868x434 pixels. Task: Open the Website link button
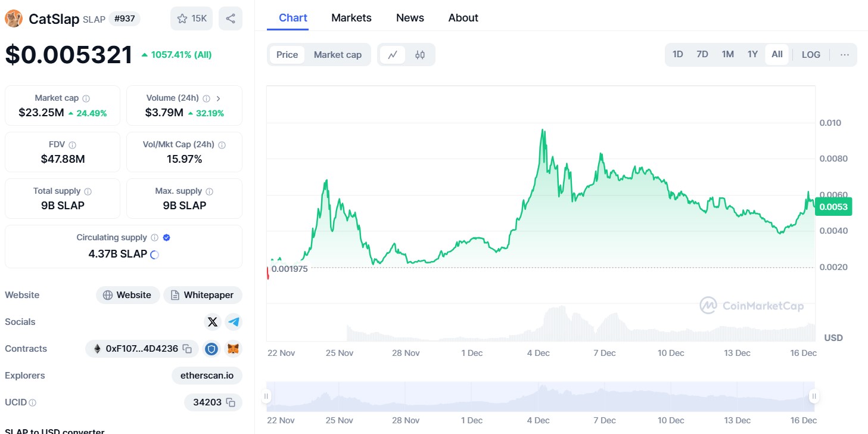tap(127, 295)
